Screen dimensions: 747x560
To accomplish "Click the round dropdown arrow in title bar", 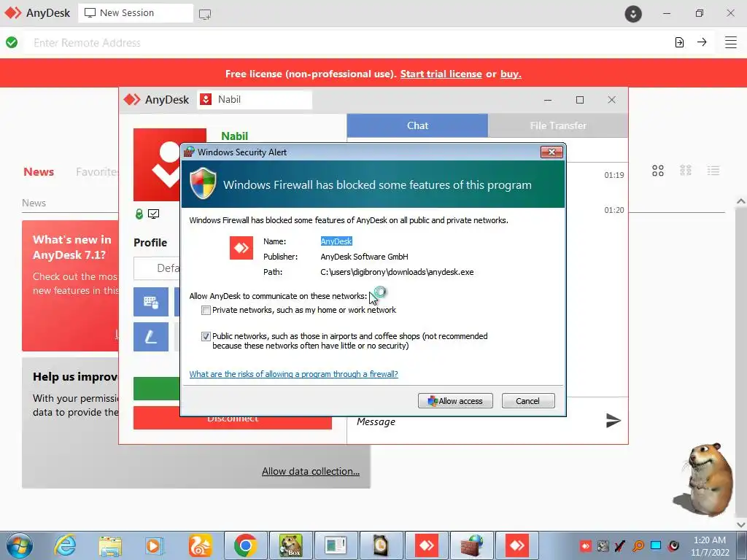I will click(x=633, y=14).
